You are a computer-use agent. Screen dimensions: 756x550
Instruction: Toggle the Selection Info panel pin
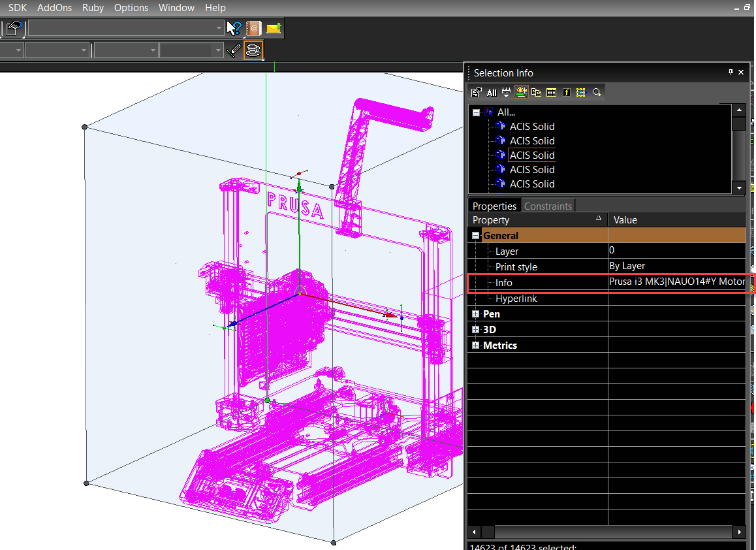point(731,73)
